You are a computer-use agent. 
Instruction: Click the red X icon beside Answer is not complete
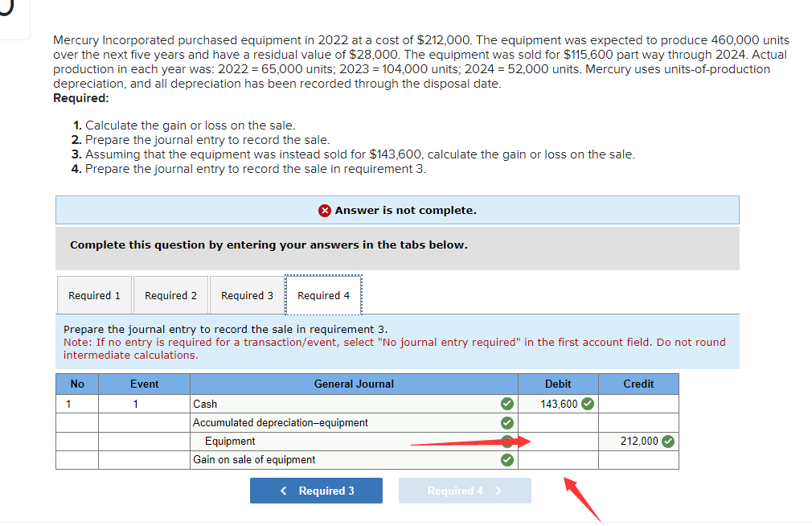[x=325, y=211]
